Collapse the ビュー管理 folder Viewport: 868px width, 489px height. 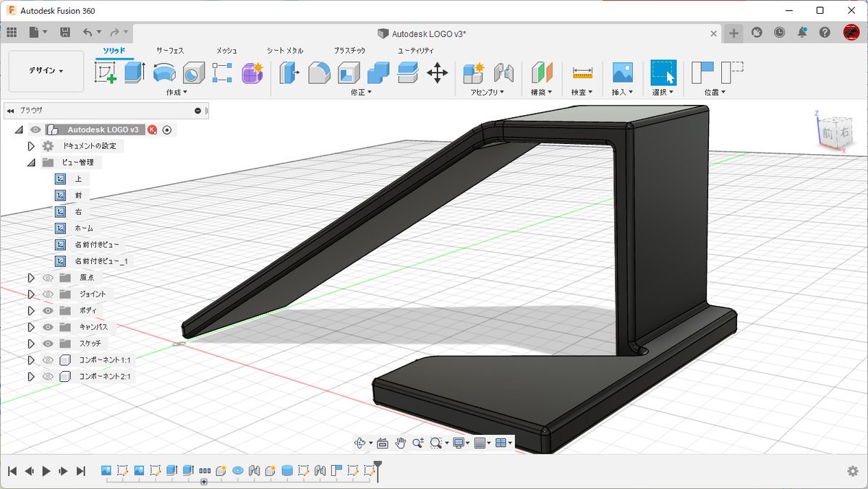click(31, 163)
